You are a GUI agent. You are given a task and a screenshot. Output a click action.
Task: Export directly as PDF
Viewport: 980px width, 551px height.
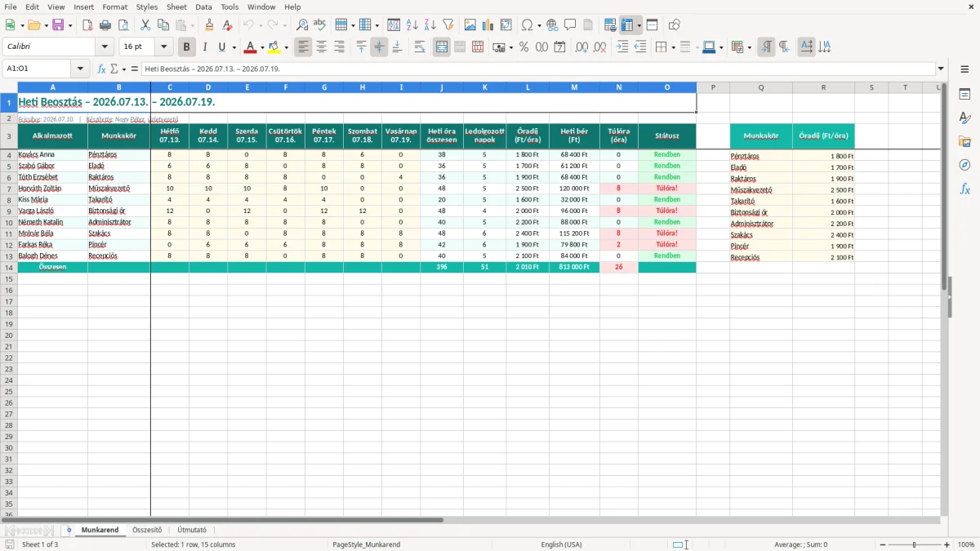point(87,25)
